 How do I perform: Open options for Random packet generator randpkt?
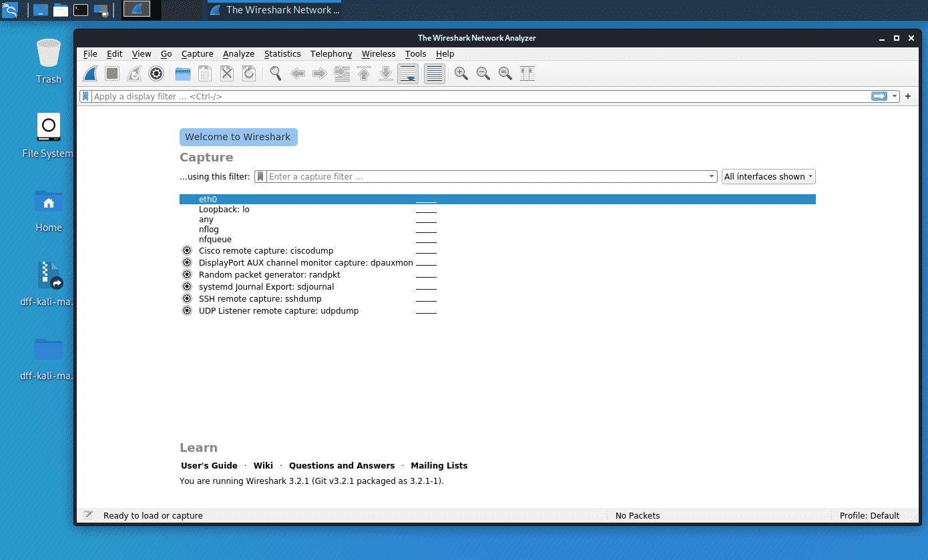coord(187,275)
